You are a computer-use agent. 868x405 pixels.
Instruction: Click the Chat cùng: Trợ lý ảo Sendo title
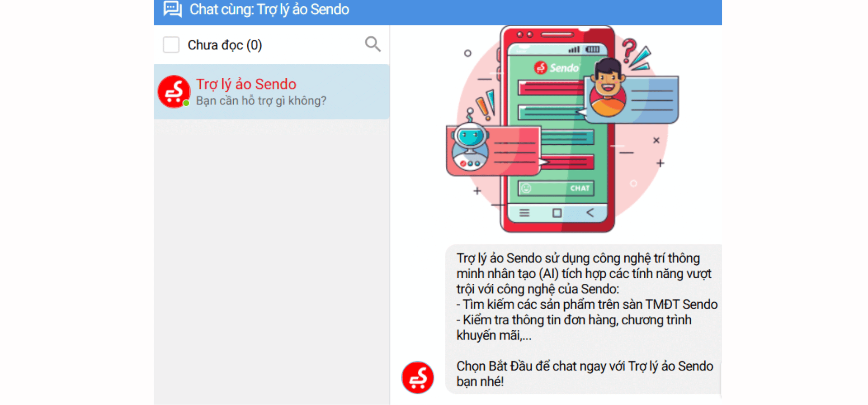269,10
